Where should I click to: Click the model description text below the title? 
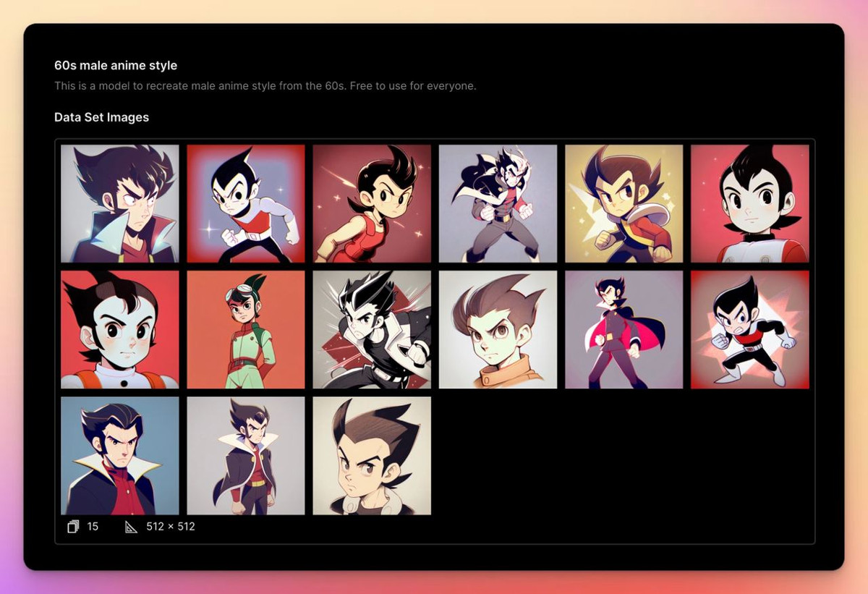point(265,86)
